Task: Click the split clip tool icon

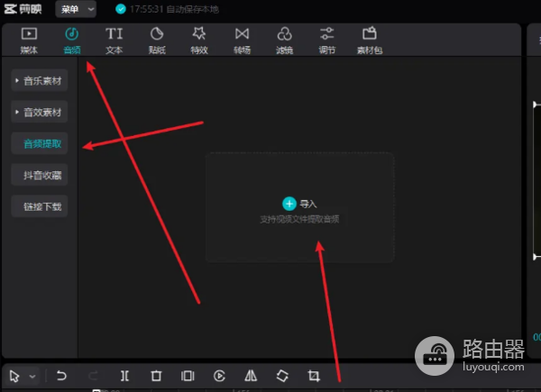Action: tap(124, 376)
